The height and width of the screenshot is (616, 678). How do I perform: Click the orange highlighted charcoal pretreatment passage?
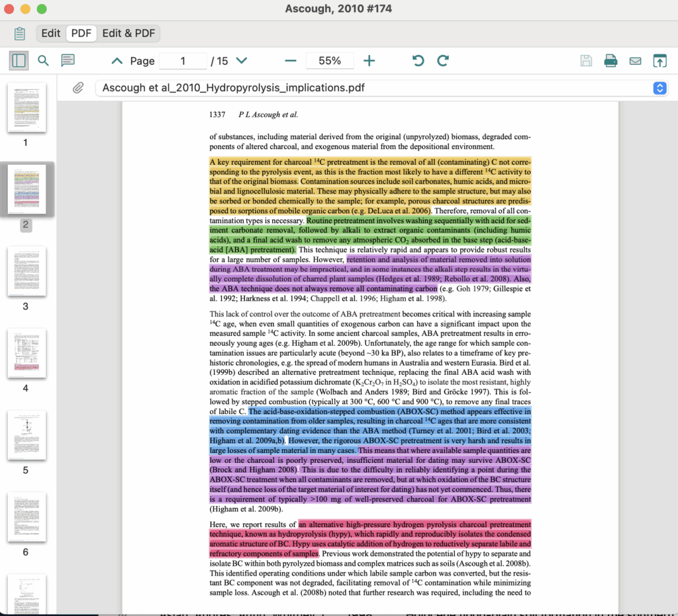[370, 186]
